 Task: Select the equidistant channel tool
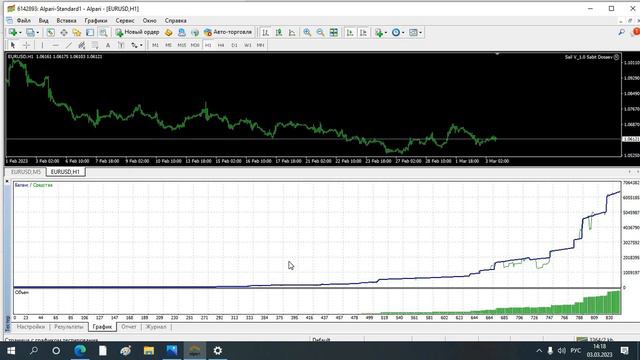pos(82,45)
